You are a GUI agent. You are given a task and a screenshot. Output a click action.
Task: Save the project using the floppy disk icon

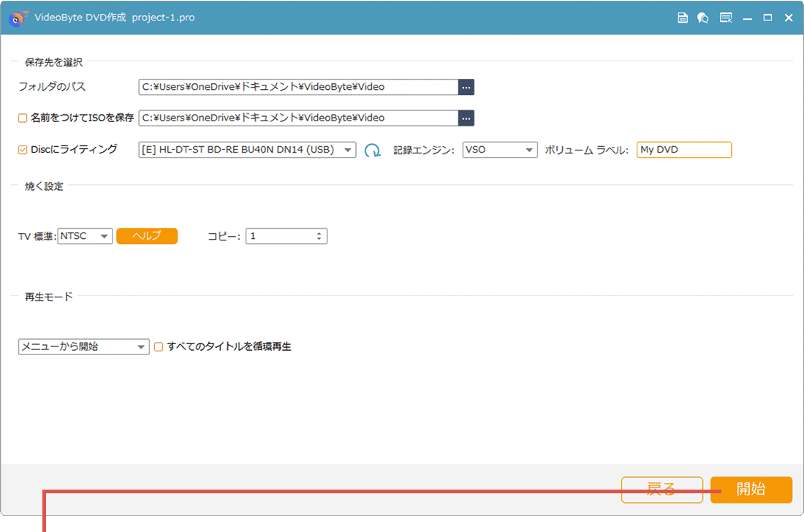pyautogui.click(x=683, y=17)
